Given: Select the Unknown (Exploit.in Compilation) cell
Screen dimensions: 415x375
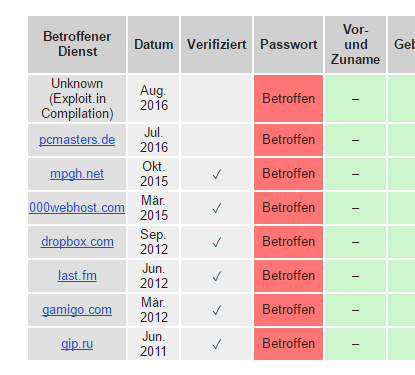Looking at the screenshot, I should pyautogui.click(x=77, y=98).
